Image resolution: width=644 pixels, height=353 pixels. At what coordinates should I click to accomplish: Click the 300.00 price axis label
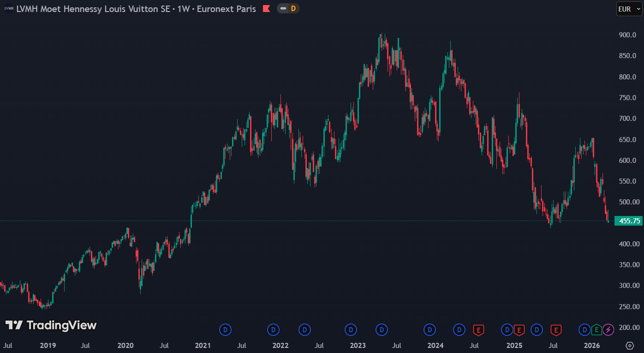tap(629, 286)
